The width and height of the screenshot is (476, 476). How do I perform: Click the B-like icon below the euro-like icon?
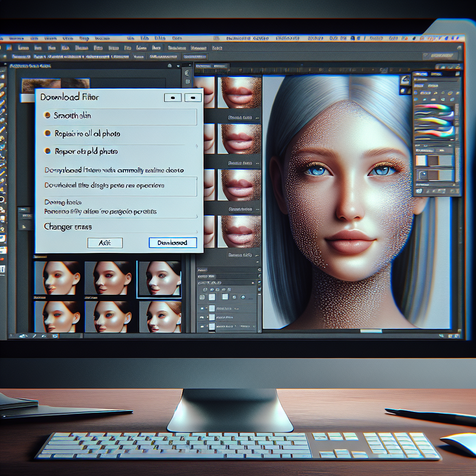(x=187, y=81)
